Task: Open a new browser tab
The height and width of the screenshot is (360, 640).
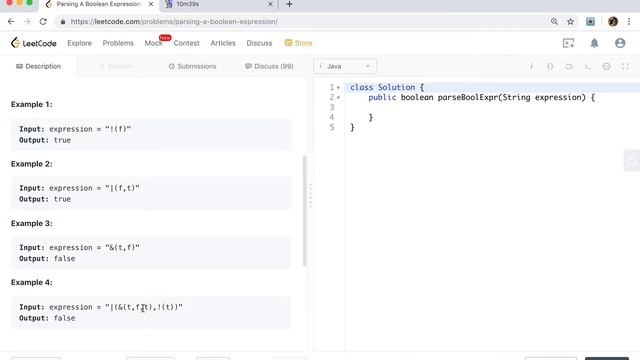Action: pyautogui.click(x=289, y=4)
